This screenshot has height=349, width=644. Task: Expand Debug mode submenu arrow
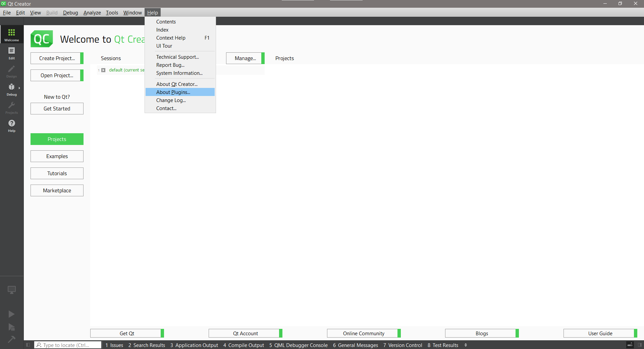(x=19, y=88)
